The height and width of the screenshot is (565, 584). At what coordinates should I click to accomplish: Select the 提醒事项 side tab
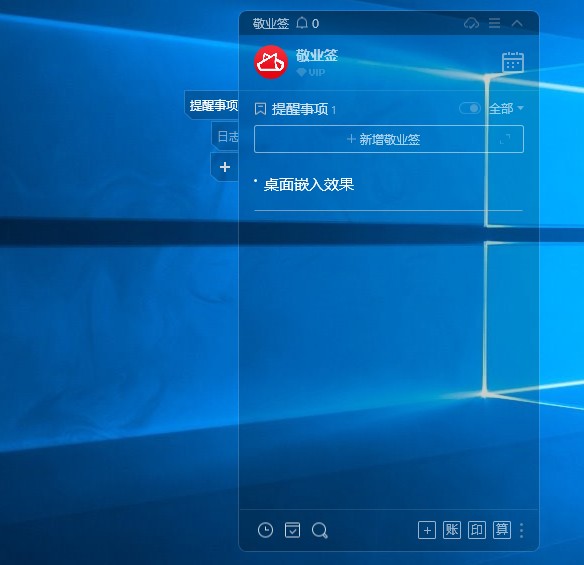click(213, 105)
